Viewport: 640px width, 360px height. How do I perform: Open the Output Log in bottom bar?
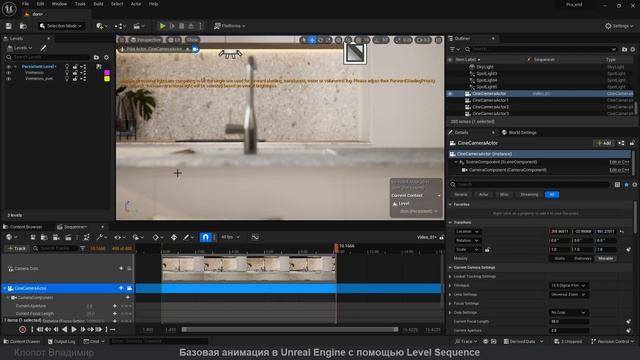click(61, 341)
